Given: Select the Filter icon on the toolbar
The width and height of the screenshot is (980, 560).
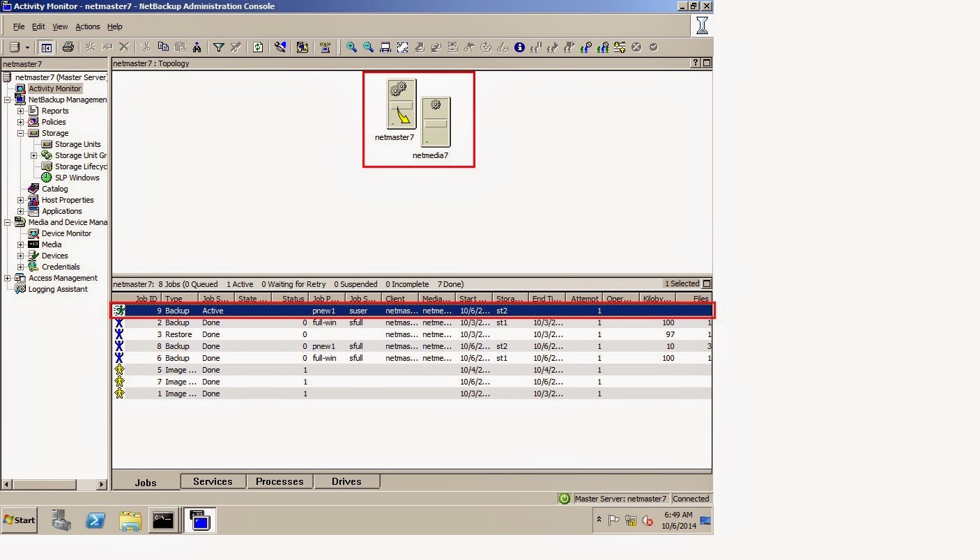Looking at the screenshot, I should (220, 47).
